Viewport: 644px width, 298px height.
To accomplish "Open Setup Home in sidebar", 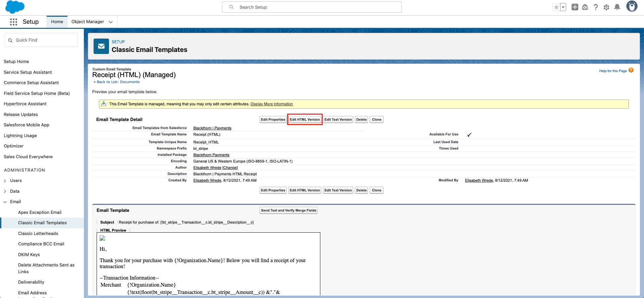I will [16, 62].
